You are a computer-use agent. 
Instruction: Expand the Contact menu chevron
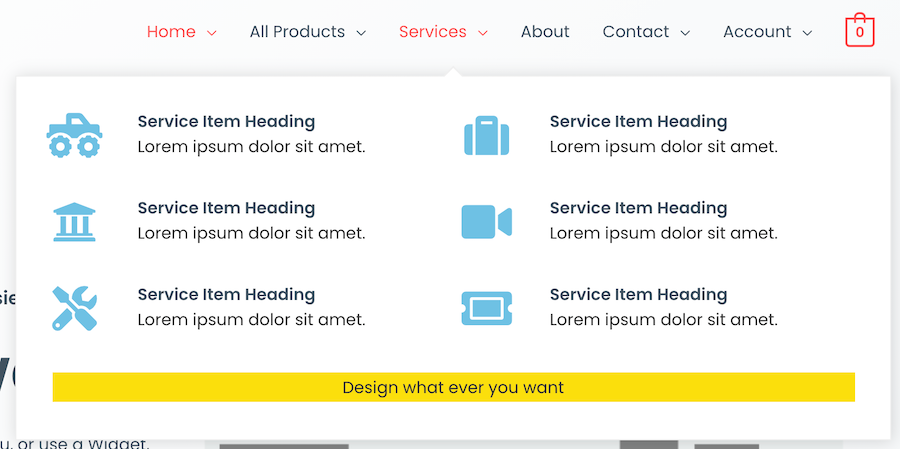pyautogui.click(x=685, y=33)
